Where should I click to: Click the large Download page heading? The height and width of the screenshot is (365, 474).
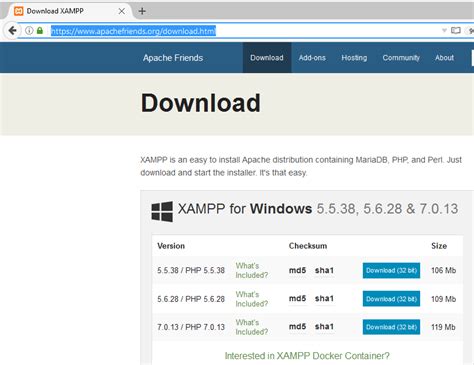tap(201, 103)
